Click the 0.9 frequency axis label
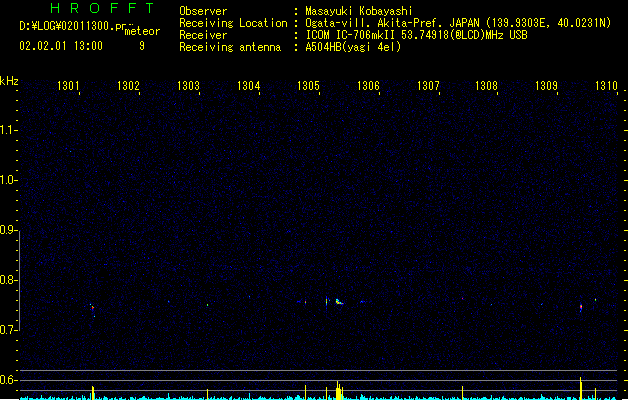Viewport: 629px width, 400px height. click(7, 230)
